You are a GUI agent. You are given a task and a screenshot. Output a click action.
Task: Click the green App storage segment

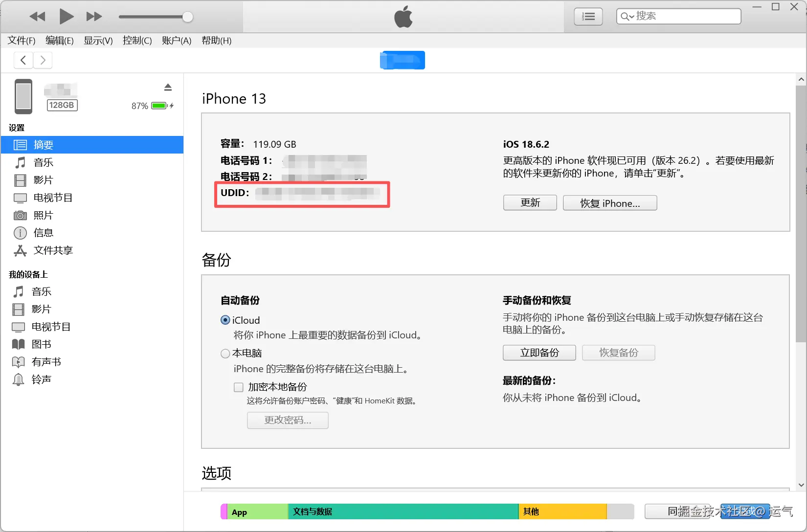point(257,512)
